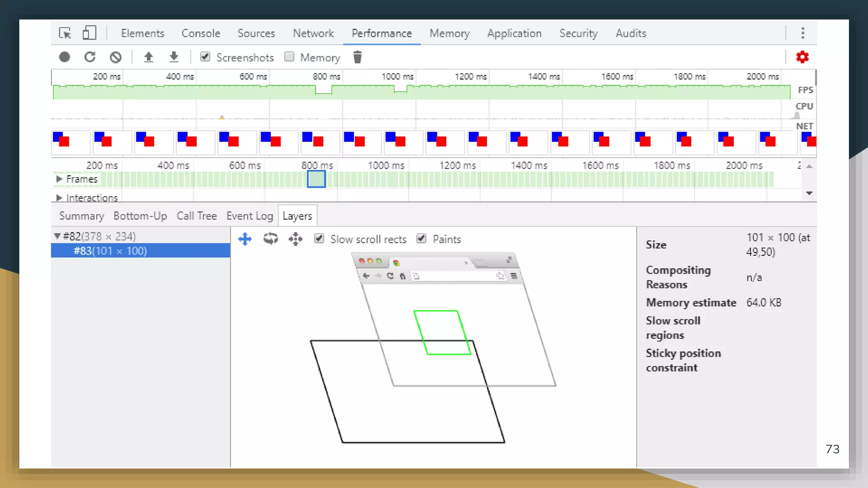
Task: Toggle the Slow scroll rects checkbox
Action: pyautogui.click(x=319, y=239)
